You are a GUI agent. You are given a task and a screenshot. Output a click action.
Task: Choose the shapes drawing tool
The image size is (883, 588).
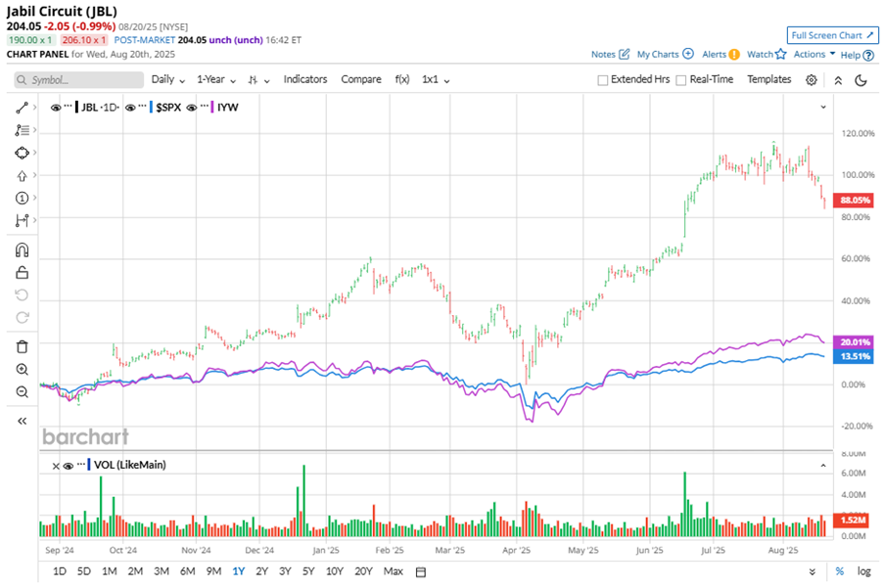[x=22, y=153]
